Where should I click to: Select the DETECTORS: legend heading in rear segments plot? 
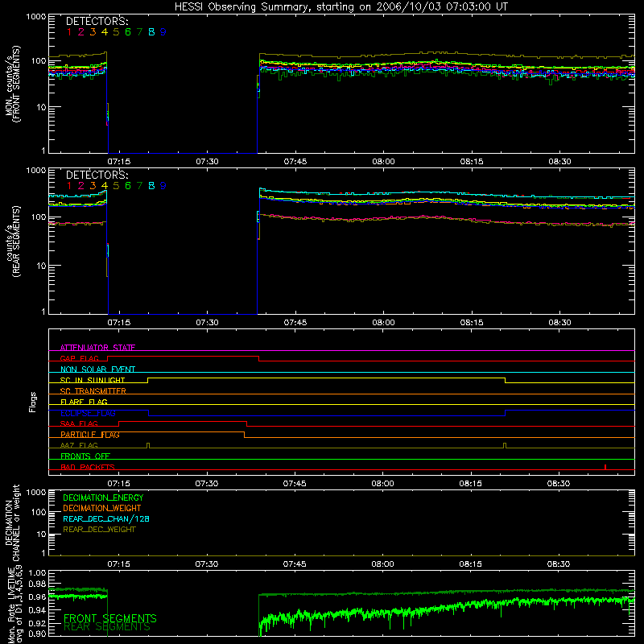click(x=97, y=175)
